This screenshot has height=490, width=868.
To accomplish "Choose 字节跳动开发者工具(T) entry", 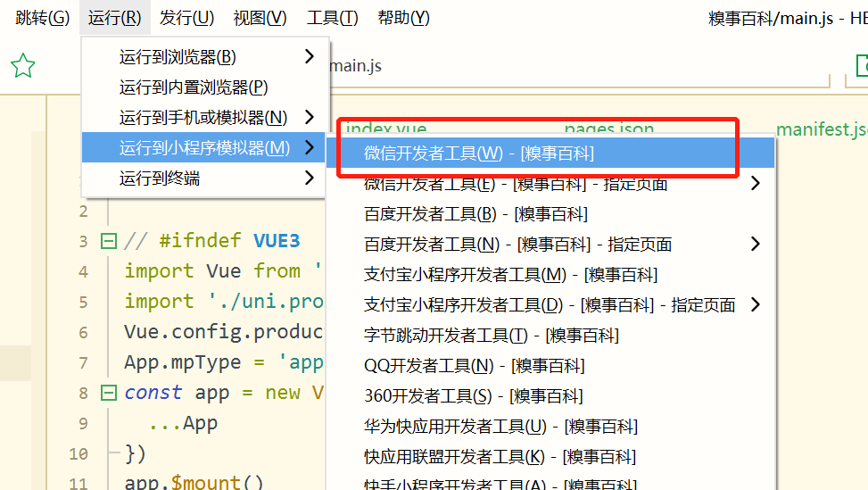I will point(491,336).
